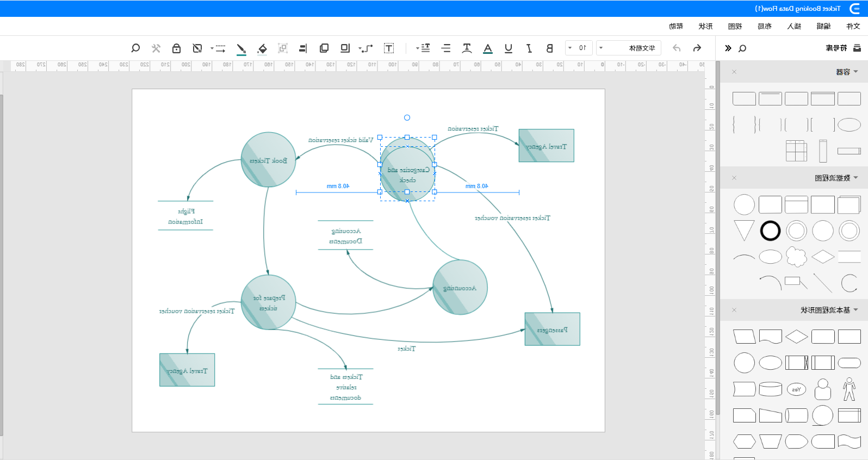Click the rotation handle above selected circle
Viewport: 868px width, 460px height.
(x=407, y=117)
